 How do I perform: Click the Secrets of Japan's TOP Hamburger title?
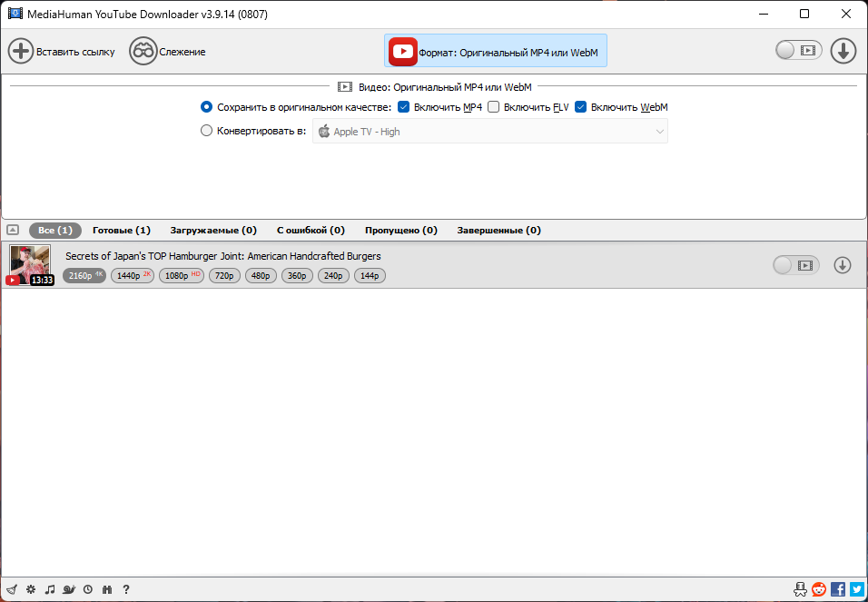(x=223, y=256)
